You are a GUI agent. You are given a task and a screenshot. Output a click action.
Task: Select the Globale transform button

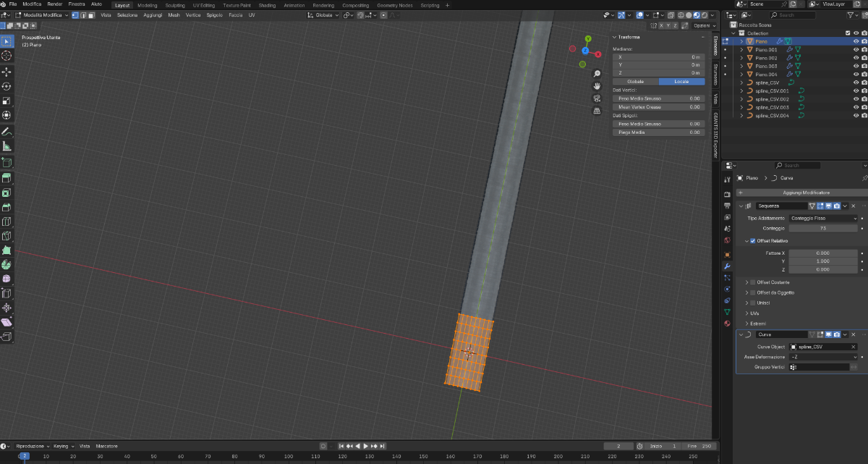[x=635, y=81]
